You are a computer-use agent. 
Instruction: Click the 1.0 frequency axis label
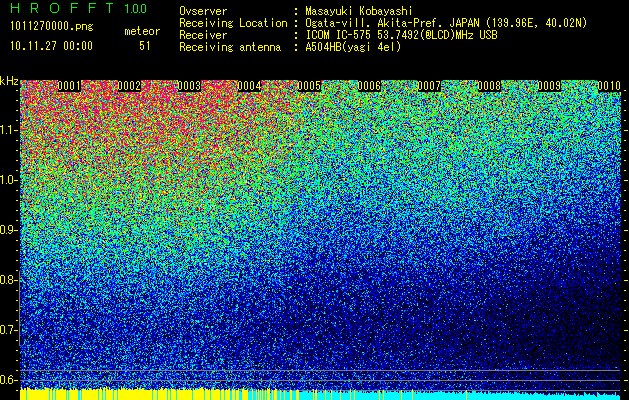[x=9, y=180]
